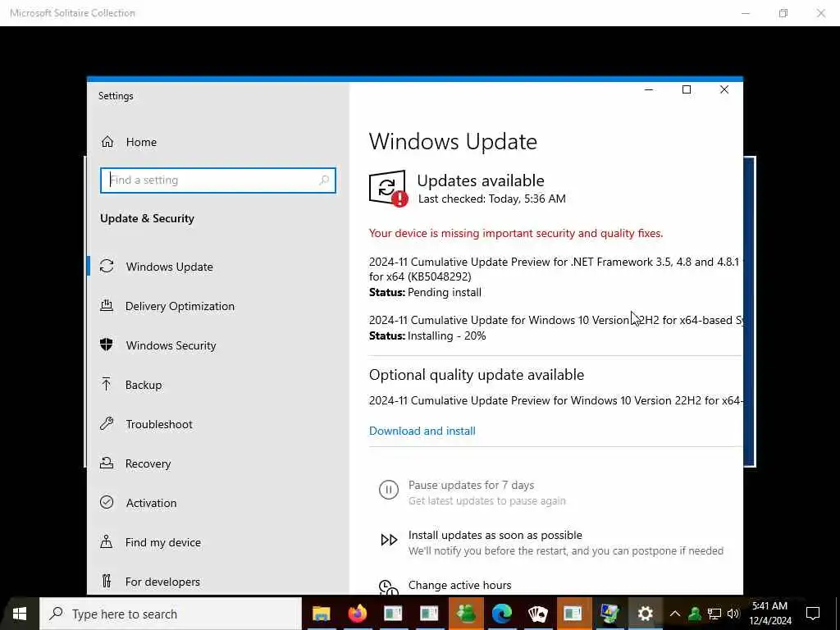Click the Optional quality update available heading
840x630 pixels.
[477, 375]
